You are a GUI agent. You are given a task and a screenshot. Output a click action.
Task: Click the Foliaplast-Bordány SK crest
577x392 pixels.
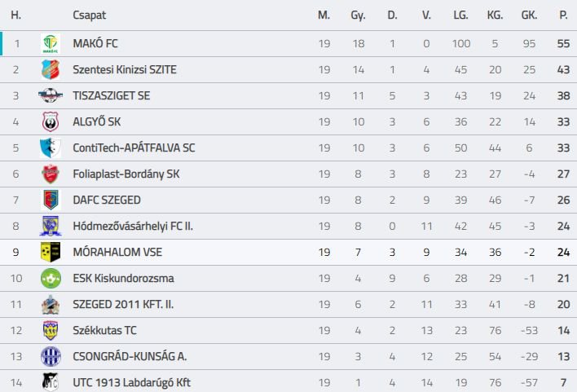(x=51, y=174)
